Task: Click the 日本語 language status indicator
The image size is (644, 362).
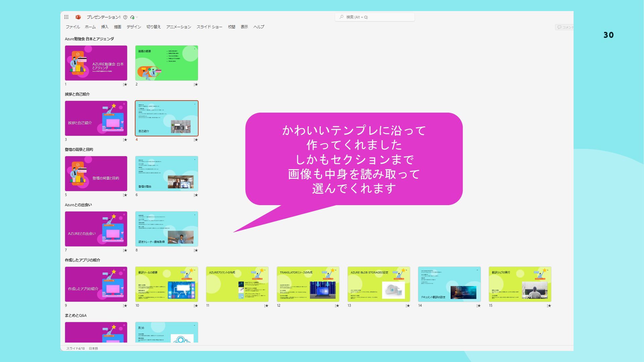Action: point(93,349)
